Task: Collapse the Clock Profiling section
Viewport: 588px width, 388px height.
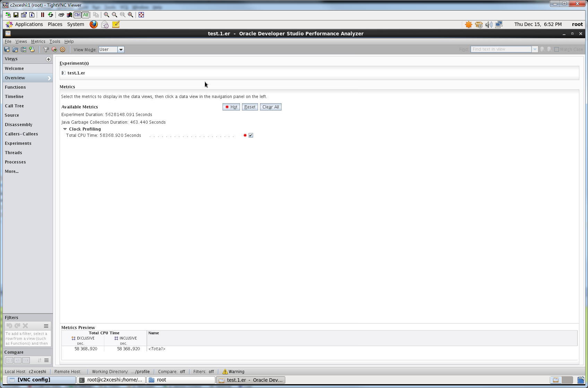Action: click(65, 129)
